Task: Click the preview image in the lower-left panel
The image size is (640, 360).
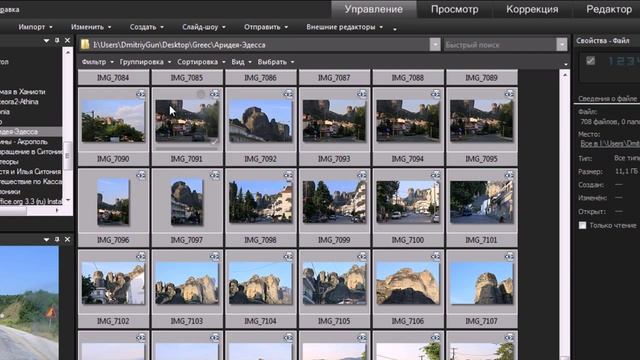Action: 29,303
